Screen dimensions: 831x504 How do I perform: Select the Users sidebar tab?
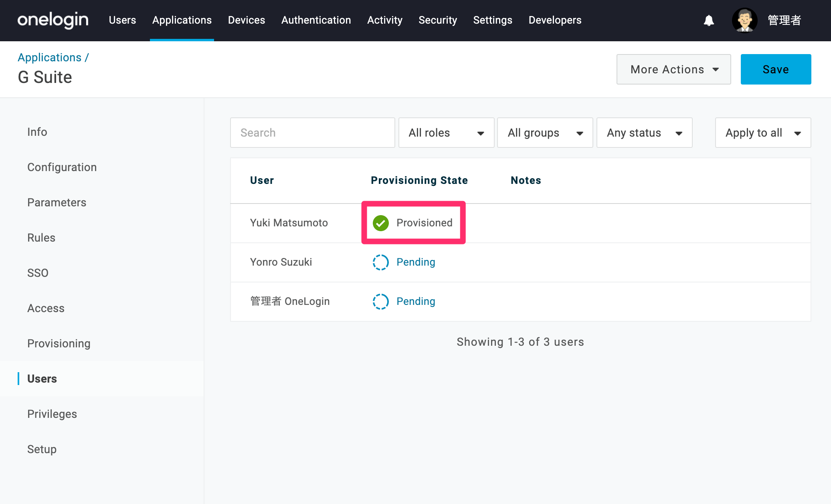click(42, 379)
